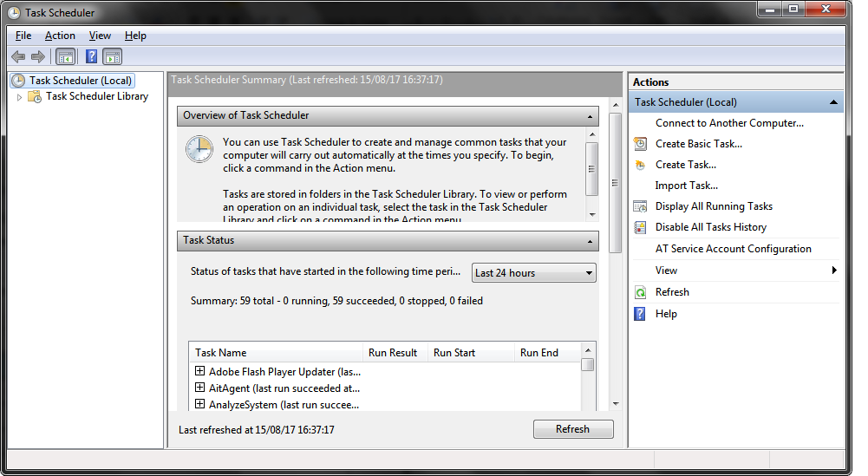
Task: Click Disable All Tasks History
Action: [x=711, y=227]
